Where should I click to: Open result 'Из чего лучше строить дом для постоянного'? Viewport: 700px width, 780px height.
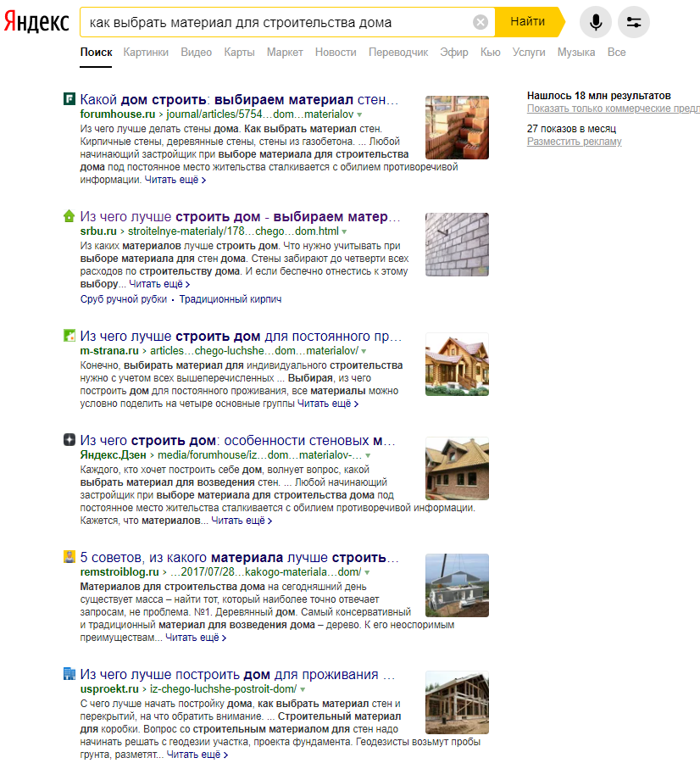(x=241, y=336)
